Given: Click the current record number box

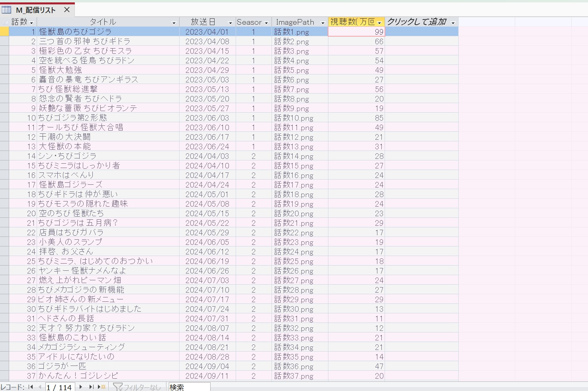Looking at the screenshot, I should point(59,387).
